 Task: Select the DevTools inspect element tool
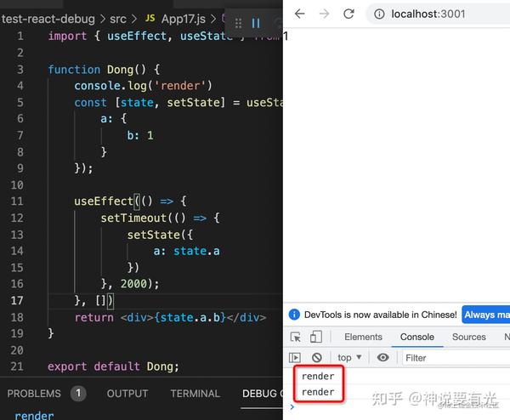[295, 337]
